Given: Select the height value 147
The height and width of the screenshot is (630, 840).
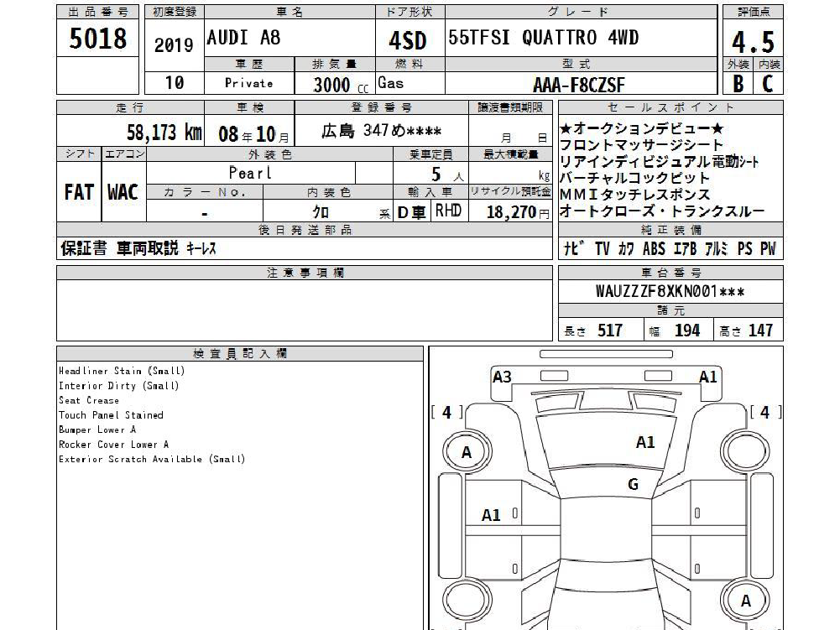Looking at the screenshot, I should [x=760, y=331].
